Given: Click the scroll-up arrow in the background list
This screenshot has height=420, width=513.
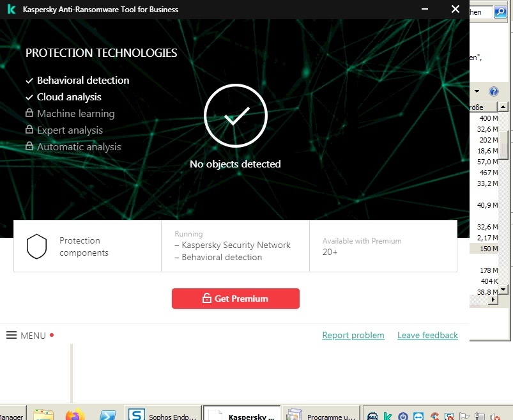Looking at the screenshot, I should (503, 107).
